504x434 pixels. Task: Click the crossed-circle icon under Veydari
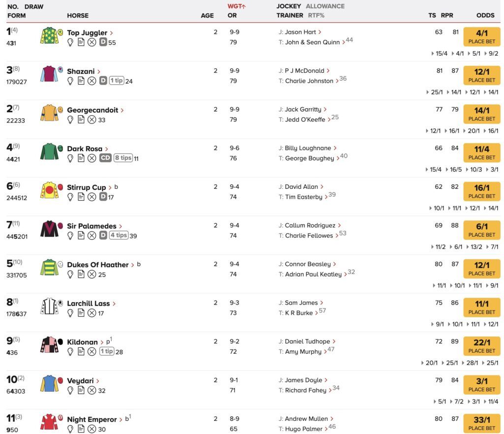pos(92,390)
